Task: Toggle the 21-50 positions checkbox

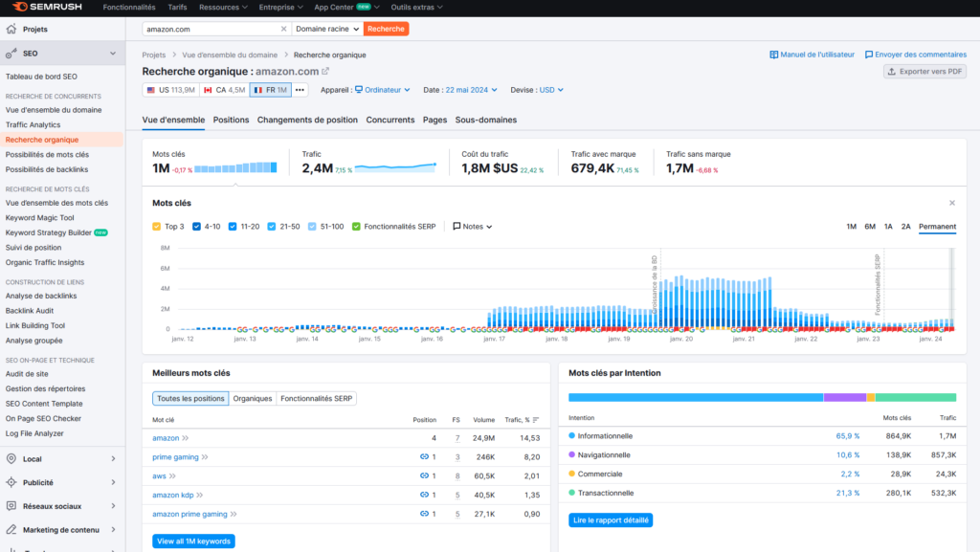Action: pyautogui.click(x=271, y=227)
